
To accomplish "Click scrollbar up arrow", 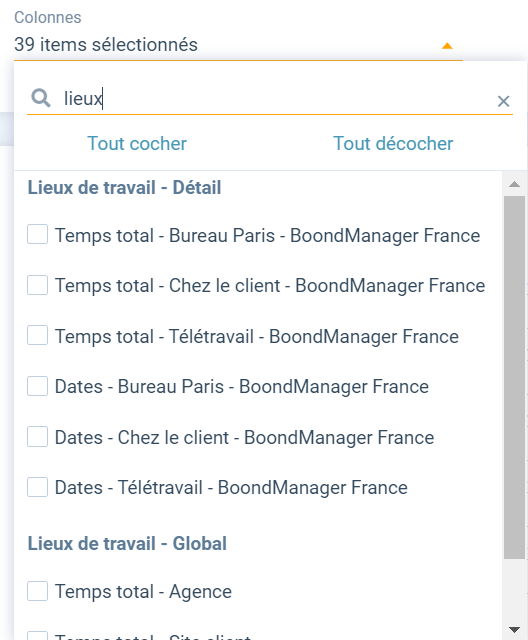I will (x=514, y=184).
